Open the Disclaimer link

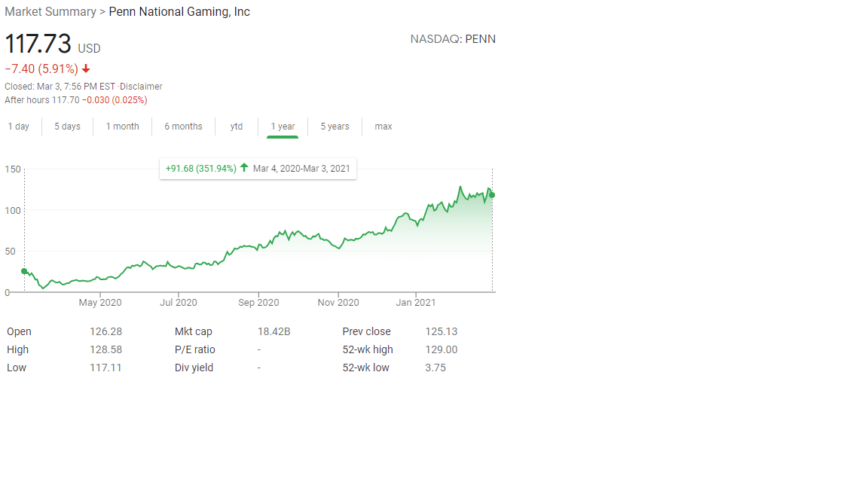click(x=142, y=87)
